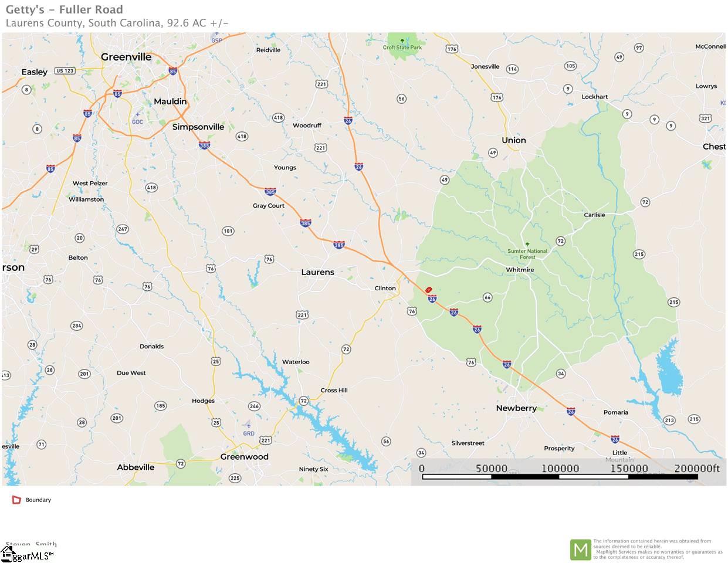This screenshot has height=563, width=728.
Task: Click the red property boundary marker near Clinton
Action: (429, 290)
